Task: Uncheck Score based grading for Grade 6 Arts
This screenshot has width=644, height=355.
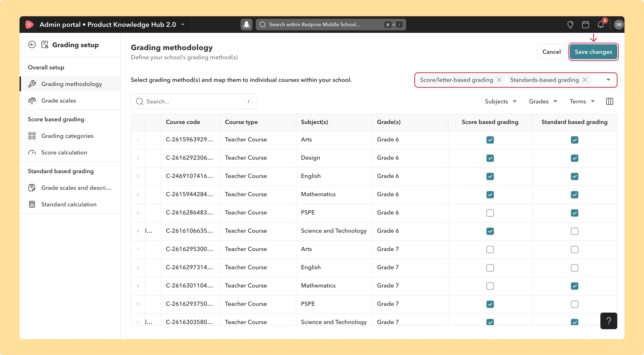Action: coord(490,140)
